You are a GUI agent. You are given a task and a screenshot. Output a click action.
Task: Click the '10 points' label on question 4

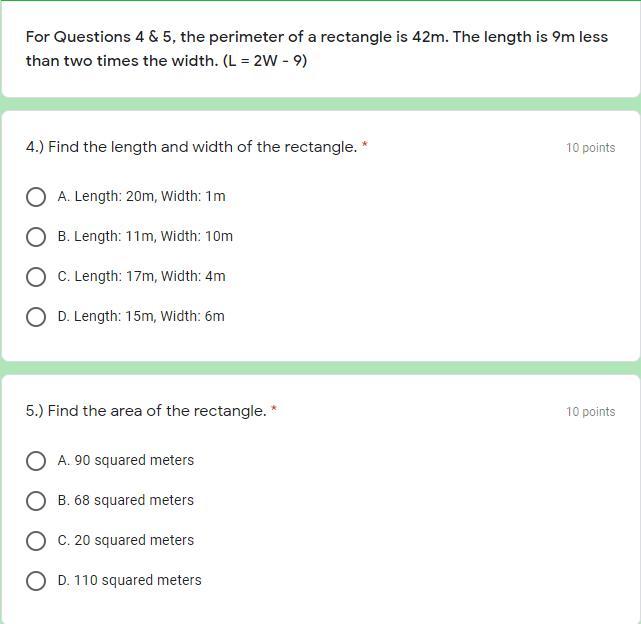pos(590,148)
